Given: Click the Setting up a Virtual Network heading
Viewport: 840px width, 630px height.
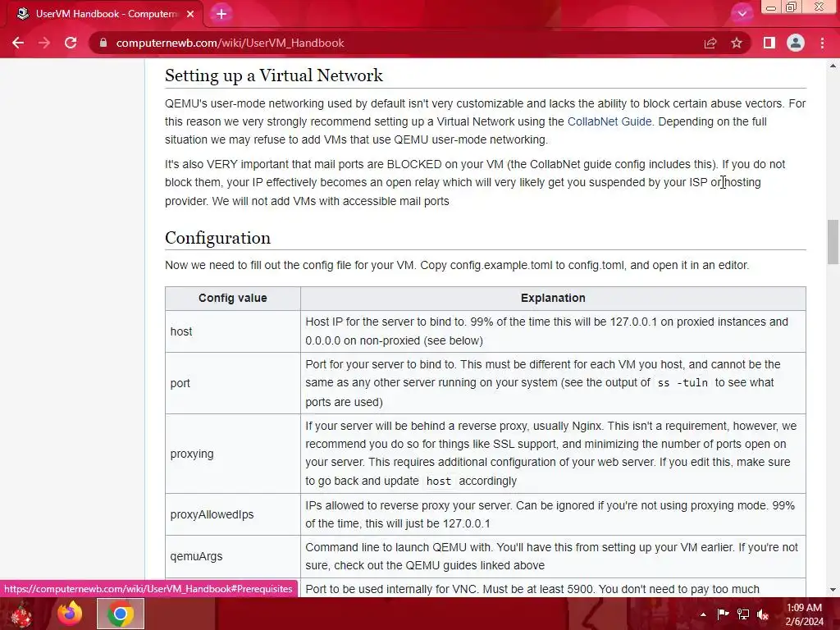Looking at the screenshot, I should 274,75.
